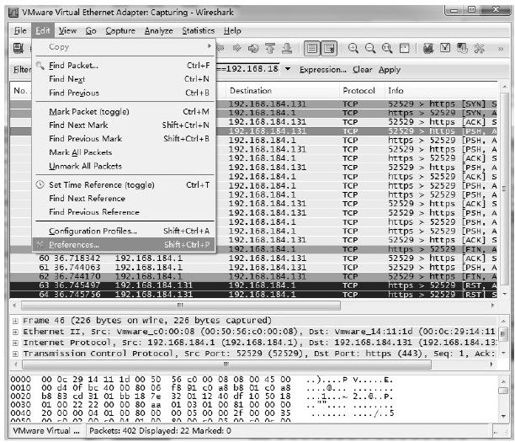Open the coloring rules icon
This screenshot has width=515, height=442.
pyautogui.click(x=462, y=49)
